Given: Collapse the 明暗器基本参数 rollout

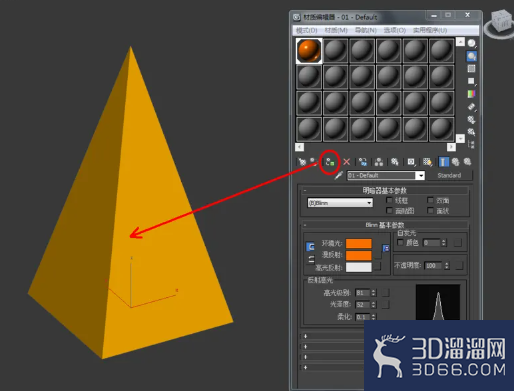Looking at the screenshot, I should pos(385,191).
